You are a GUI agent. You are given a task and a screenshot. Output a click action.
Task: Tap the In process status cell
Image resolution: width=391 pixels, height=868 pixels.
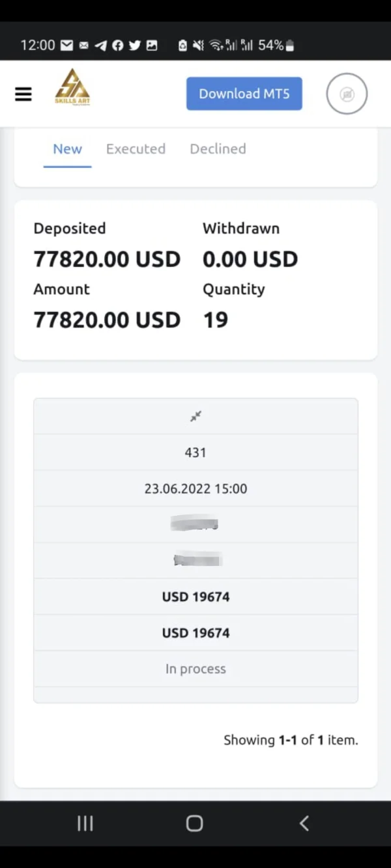coord(195,669)
